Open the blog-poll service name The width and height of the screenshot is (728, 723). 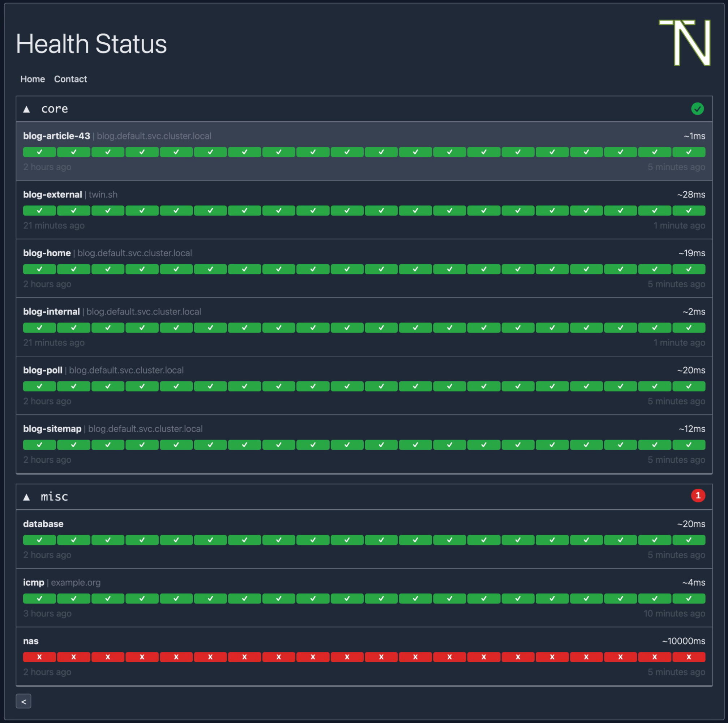pyautogui.click(x=43, y=370)
